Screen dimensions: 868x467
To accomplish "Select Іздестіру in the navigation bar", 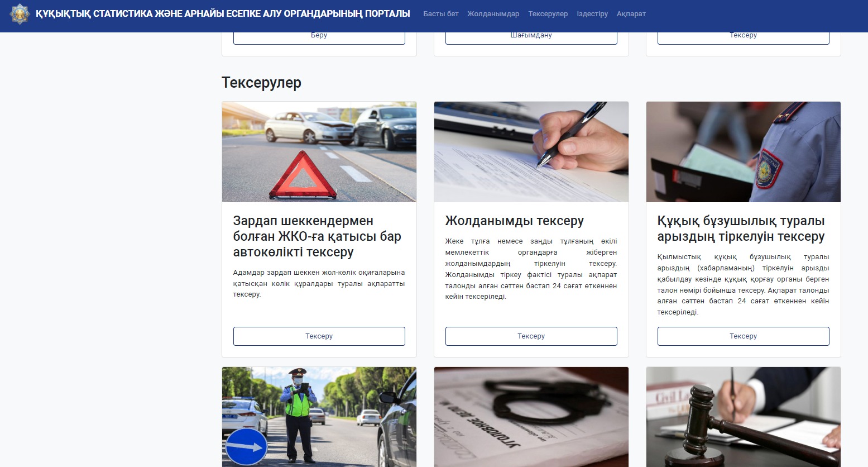I will (x=592, y=14).
